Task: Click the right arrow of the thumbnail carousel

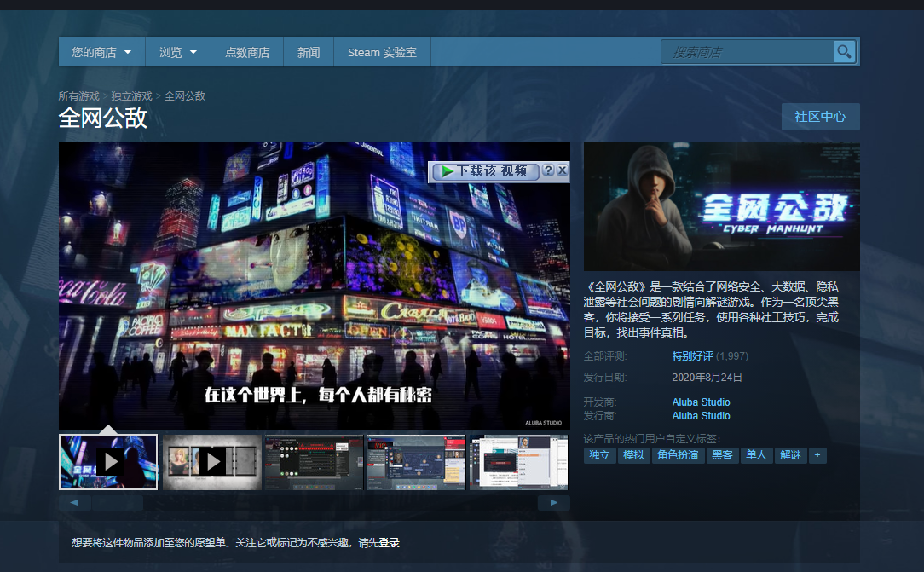Action: (x=553, y=503)
